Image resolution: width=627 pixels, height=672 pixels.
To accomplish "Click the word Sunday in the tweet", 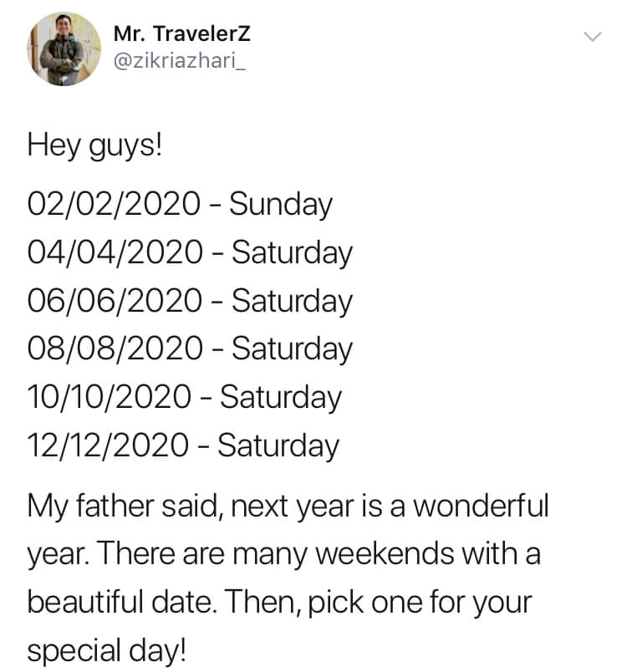I will click(x=281, y=205).
